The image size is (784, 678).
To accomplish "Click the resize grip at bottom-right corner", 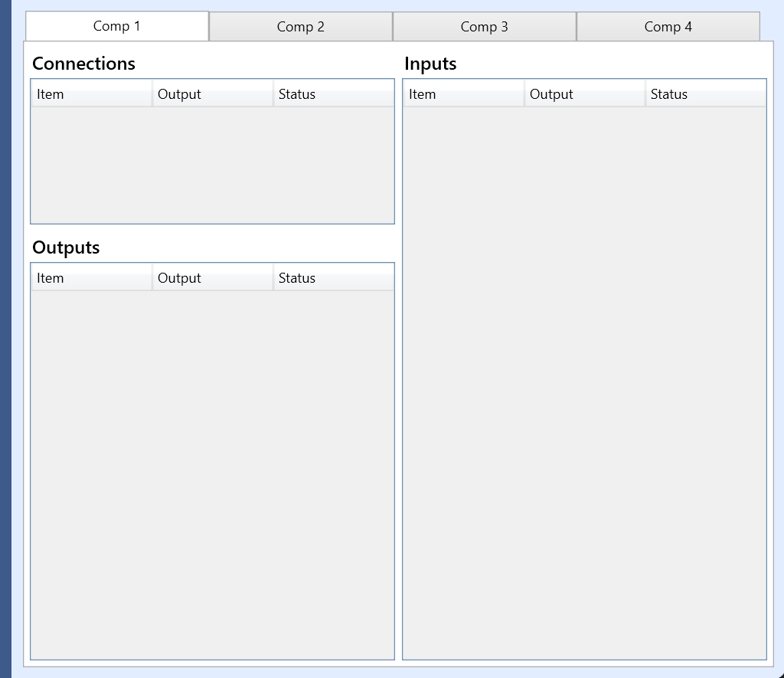I will (777, 671).
